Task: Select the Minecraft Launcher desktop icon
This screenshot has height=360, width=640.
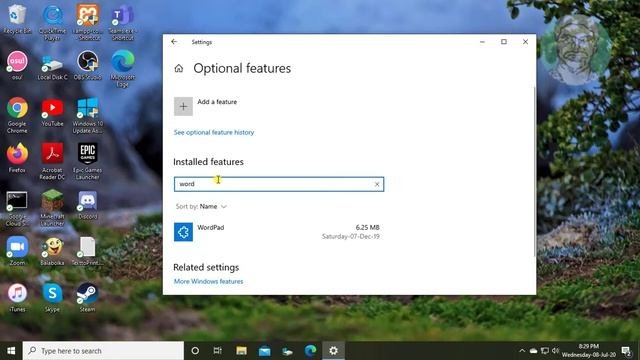Action: pos(52,208)
